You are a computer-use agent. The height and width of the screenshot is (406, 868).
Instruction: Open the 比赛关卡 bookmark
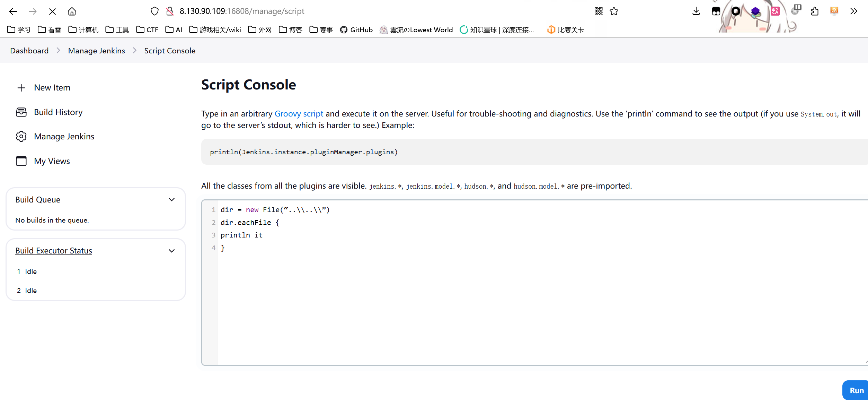[x=566, y=30]
